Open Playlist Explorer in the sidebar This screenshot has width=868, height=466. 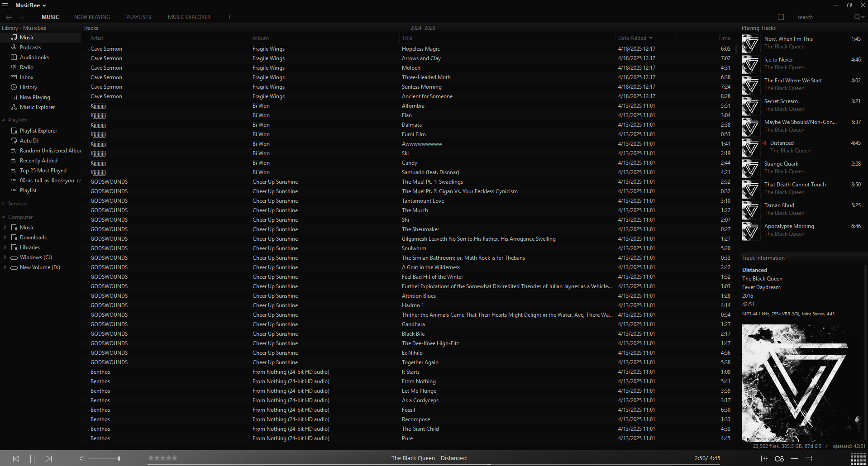(x=40, y=131)
